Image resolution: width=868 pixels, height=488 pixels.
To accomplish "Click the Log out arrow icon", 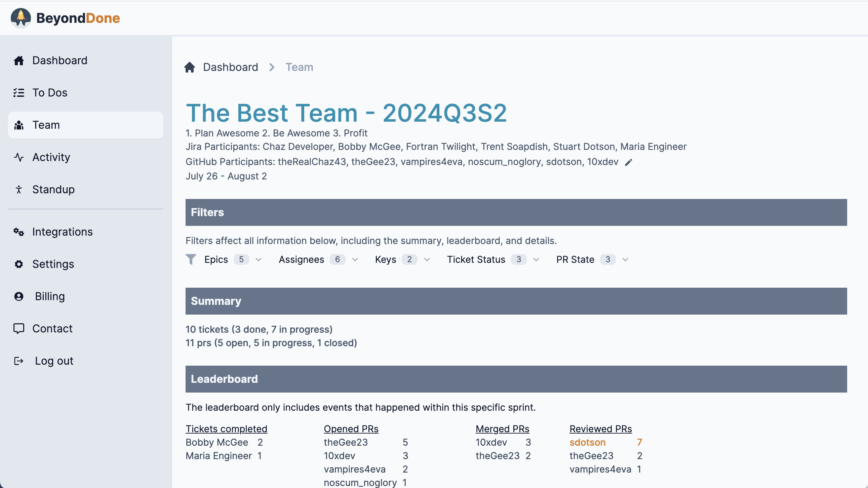I will [19, 361].
